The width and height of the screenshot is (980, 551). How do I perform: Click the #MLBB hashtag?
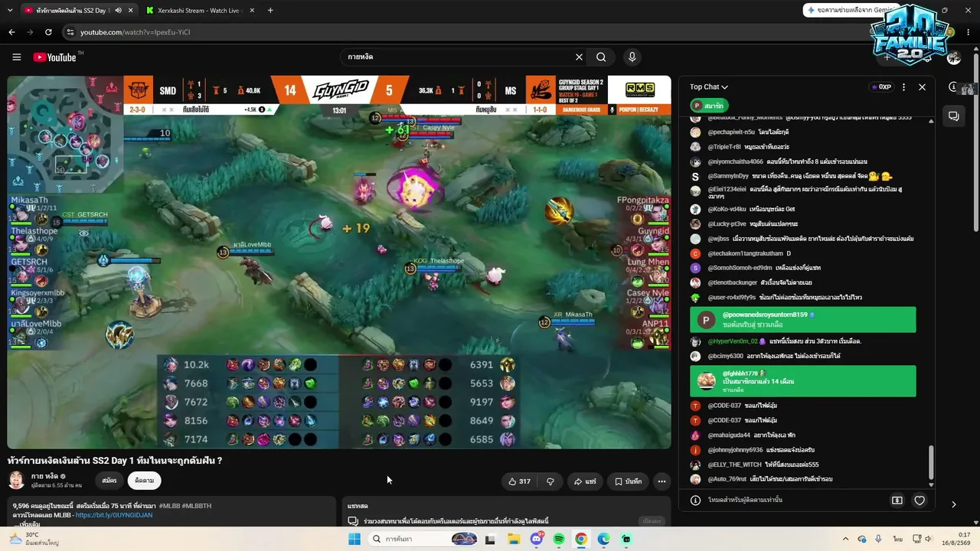point(170,506)
